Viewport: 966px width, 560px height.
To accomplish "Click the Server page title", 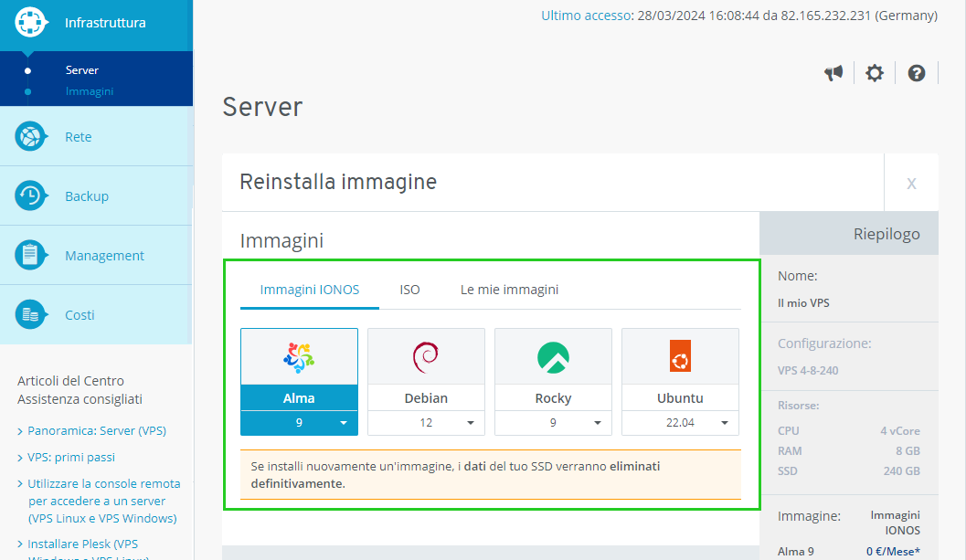I will (262, 107).
